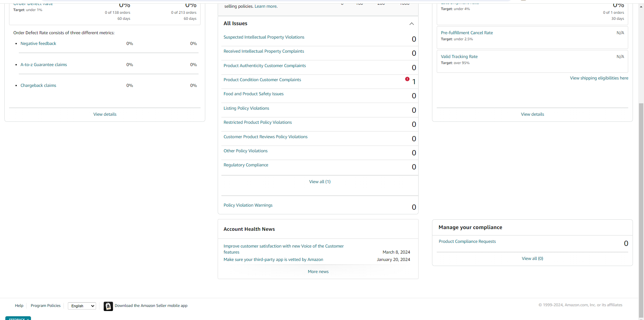Open Program Policies in footer

[x=46, y=306]
